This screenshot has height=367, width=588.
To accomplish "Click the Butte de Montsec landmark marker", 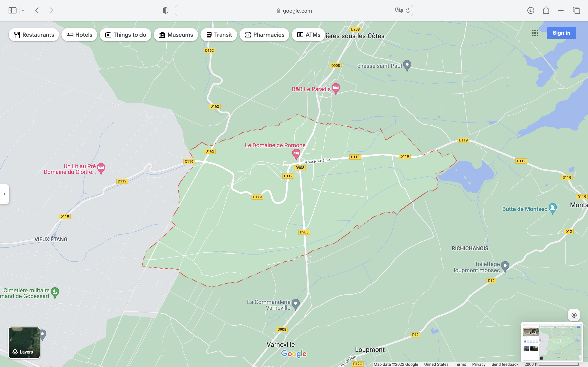I will (x=552, y=208).
